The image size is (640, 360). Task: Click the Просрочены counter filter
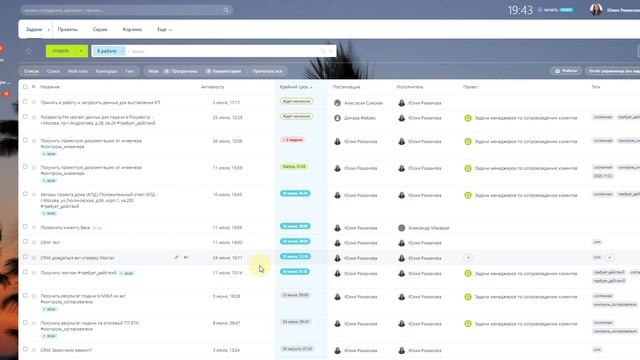[x=181, y=71]
